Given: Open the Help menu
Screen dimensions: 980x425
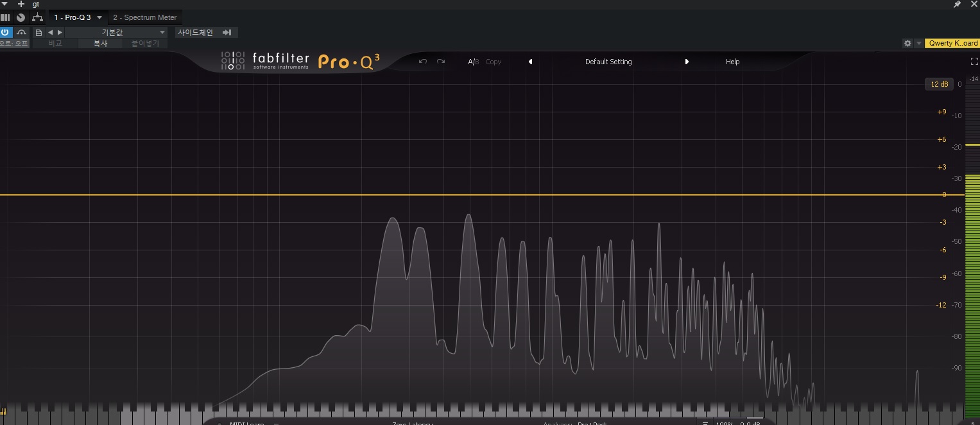Looking at the screenshot, I should tap(732, 62).
